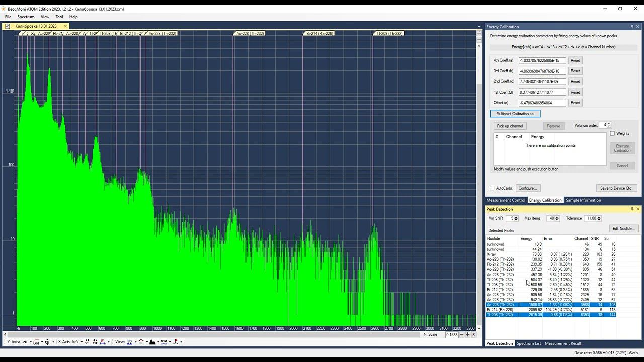
Task: Click the NONE smoothing icon
Action: point(164,342)
